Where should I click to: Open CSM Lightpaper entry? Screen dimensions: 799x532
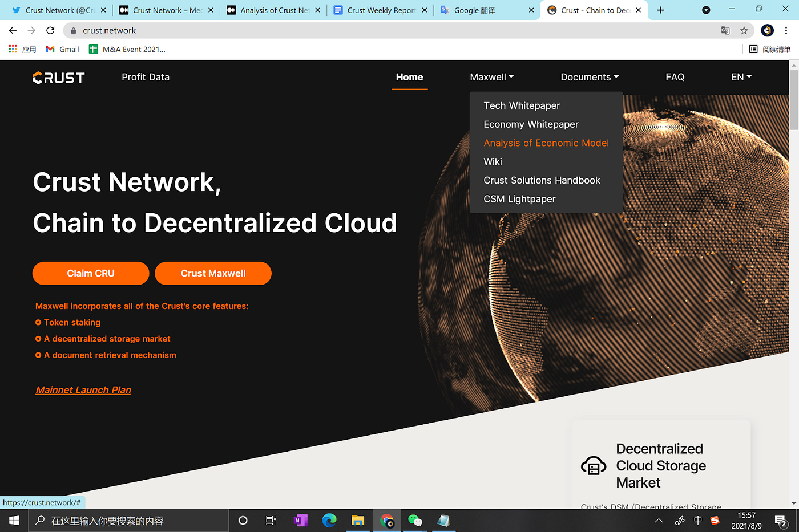pos(519,199)
